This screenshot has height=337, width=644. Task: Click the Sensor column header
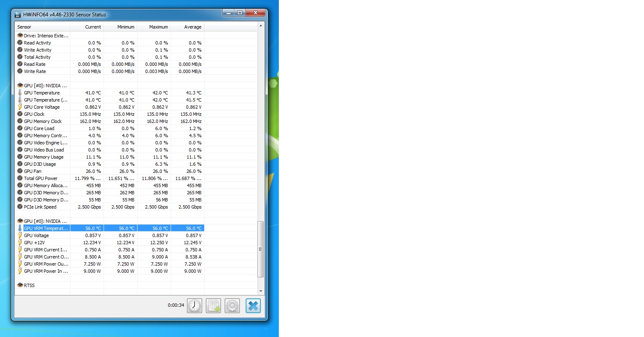click(42, 27)
